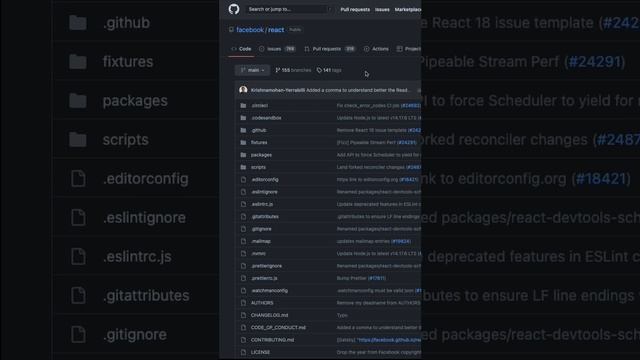Switch to the repository Pull requests tab
This screenshot has width=640, height=360.
tap(330, 49)
